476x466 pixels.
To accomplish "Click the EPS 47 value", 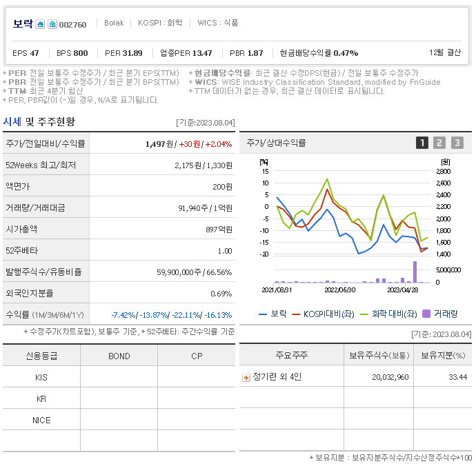I will click(26, 53).
